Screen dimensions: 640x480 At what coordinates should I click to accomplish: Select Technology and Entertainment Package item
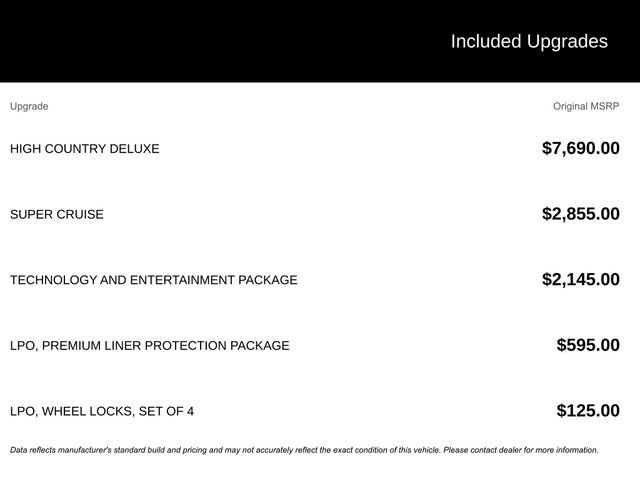[153, 280]
